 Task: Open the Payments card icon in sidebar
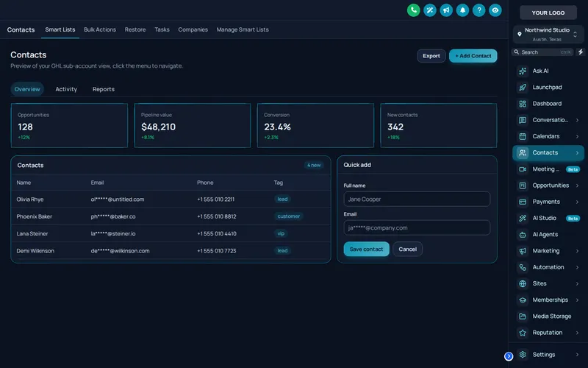523,202
